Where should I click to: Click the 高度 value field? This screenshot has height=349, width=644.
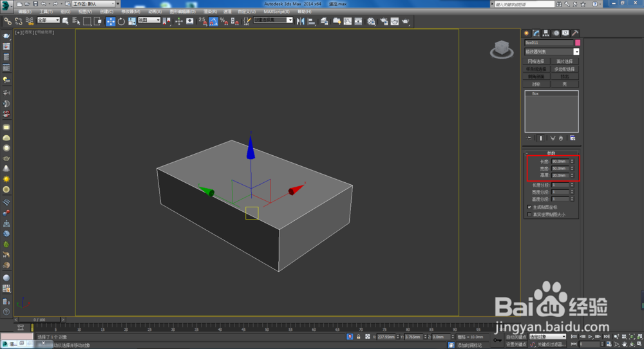[x=560, y=175]
